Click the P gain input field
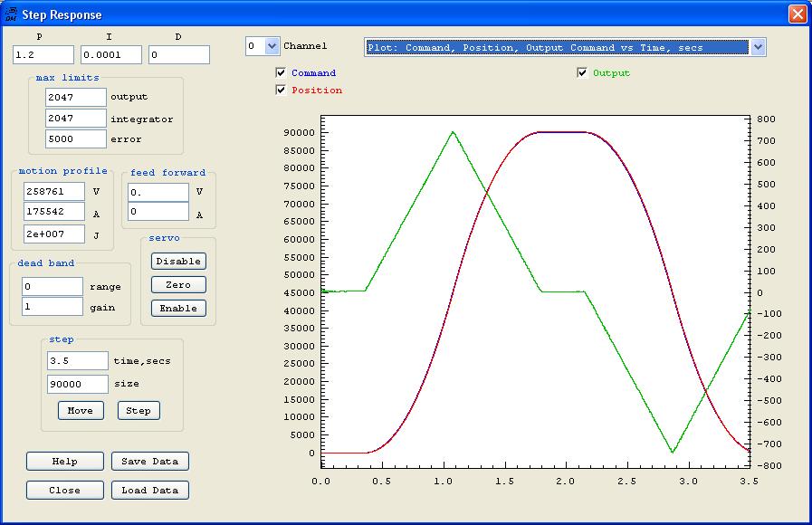This screenshot has width=812, height=525. tap(43, 55)
